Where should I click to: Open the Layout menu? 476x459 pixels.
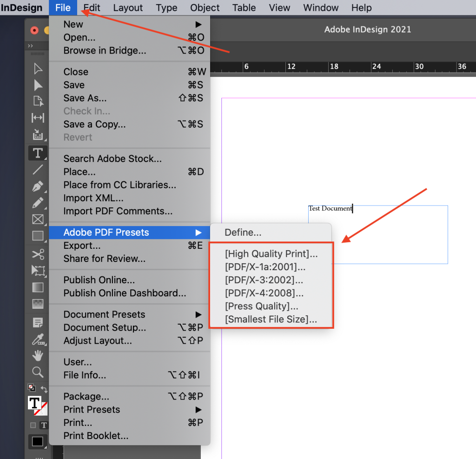coord(128,7)
